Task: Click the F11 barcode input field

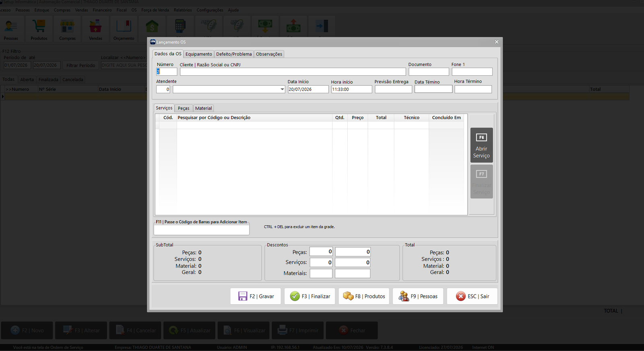Action: click(x=201, y=230)
